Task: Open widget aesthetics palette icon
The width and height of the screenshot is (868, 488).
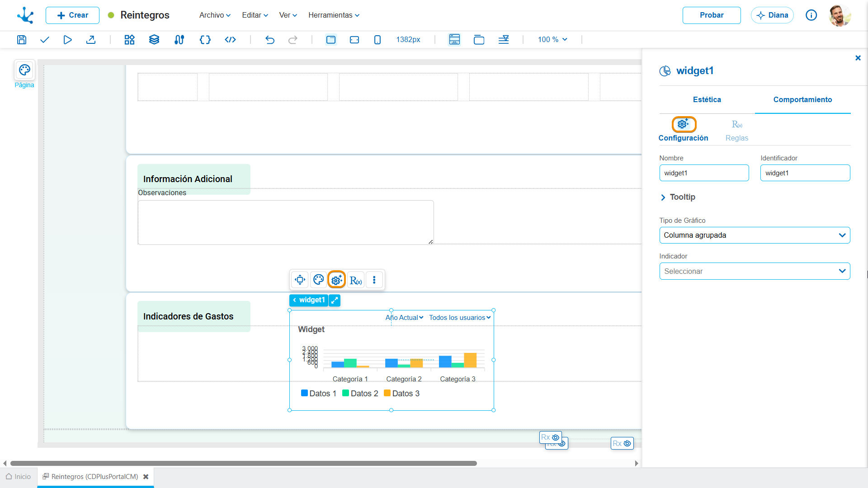Action: pos(318,280)
